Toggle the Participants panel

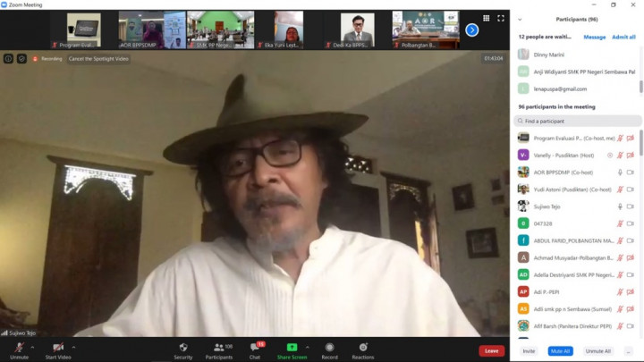(218, 347)
